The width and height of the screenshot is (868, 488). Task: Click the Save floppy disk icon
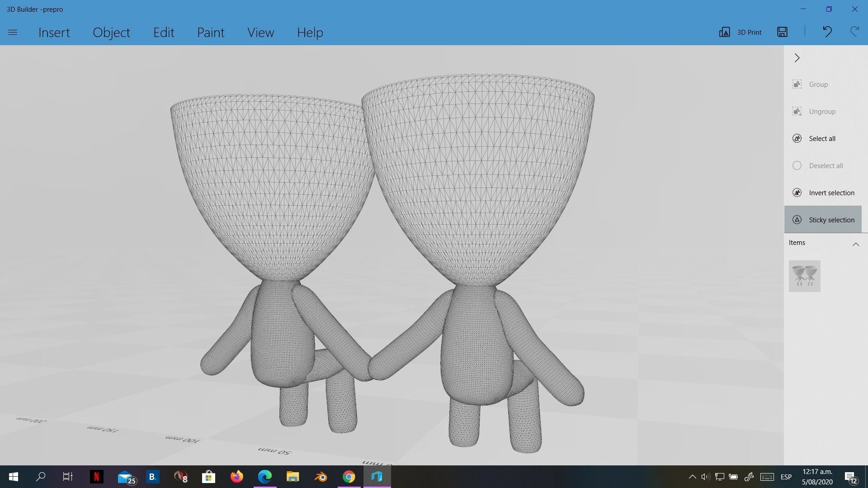[x=782, y=32]
